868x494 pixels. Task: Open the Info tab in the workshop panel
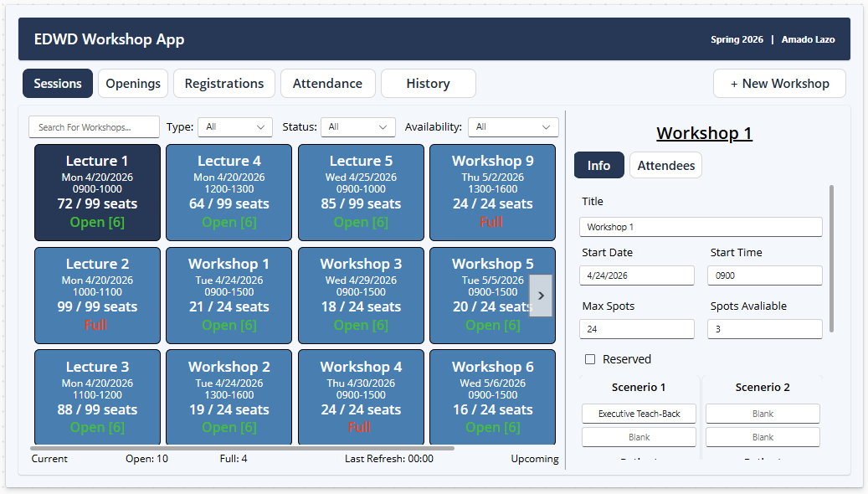tap(598, 165)
